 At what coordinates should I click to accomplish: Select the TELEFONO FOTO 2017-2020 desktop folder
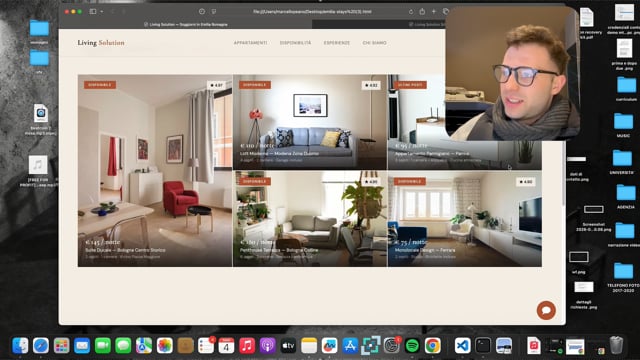pyautogui.click(x=623, y=271)
